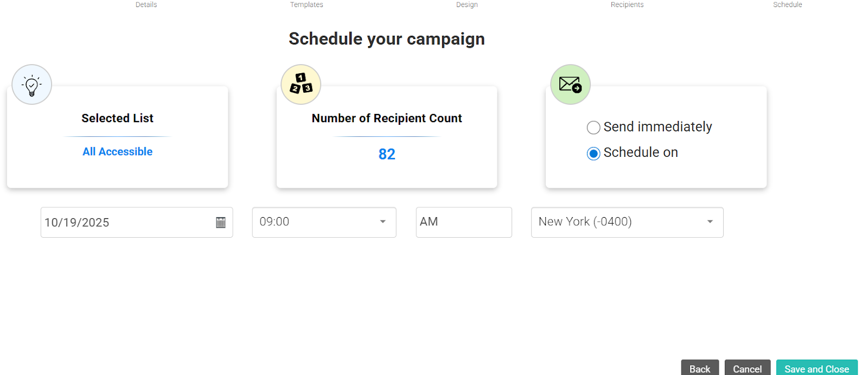
Task: Go to the Details step
Action: click(146, 5)
